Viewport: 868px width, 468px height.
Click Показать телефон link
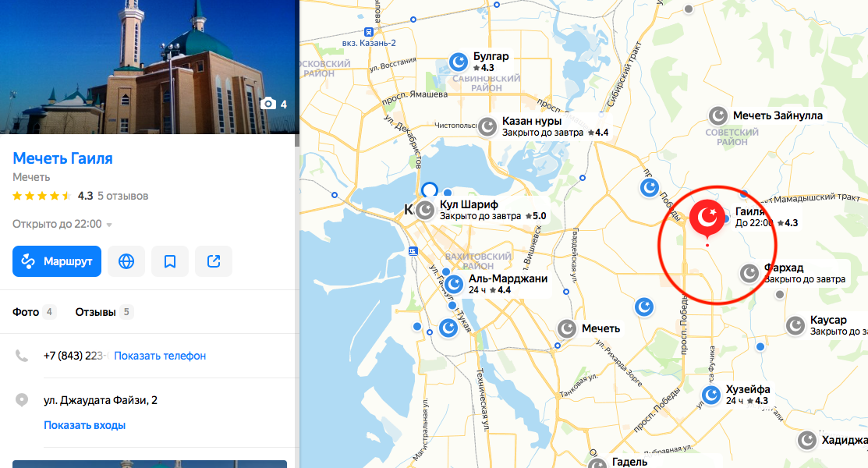click(x=160, y=356)
